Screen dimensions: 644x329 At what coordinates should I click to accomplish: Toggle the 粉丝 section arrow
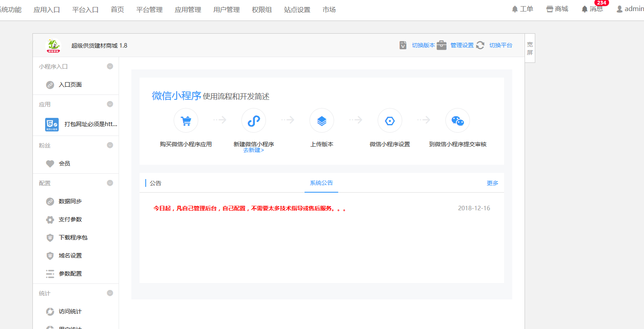click(x=110, y=145)
